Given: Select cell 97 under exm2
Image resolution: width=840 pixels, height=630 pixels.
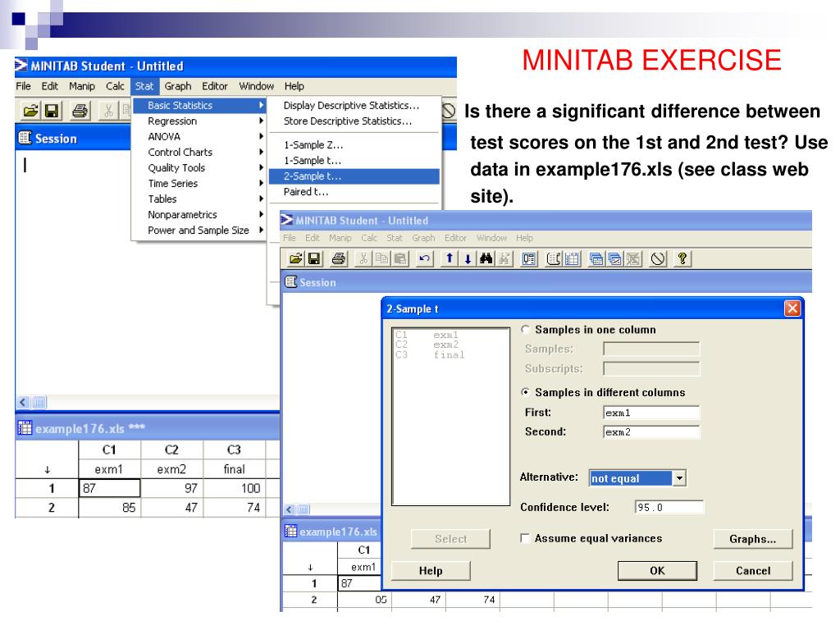Looking at the screenshot, I should point(172,488).
